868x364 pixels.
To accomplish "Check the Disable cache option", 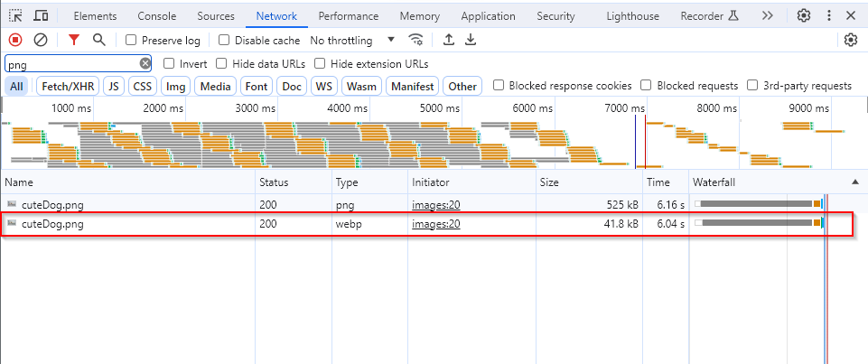I will (225, 41).
